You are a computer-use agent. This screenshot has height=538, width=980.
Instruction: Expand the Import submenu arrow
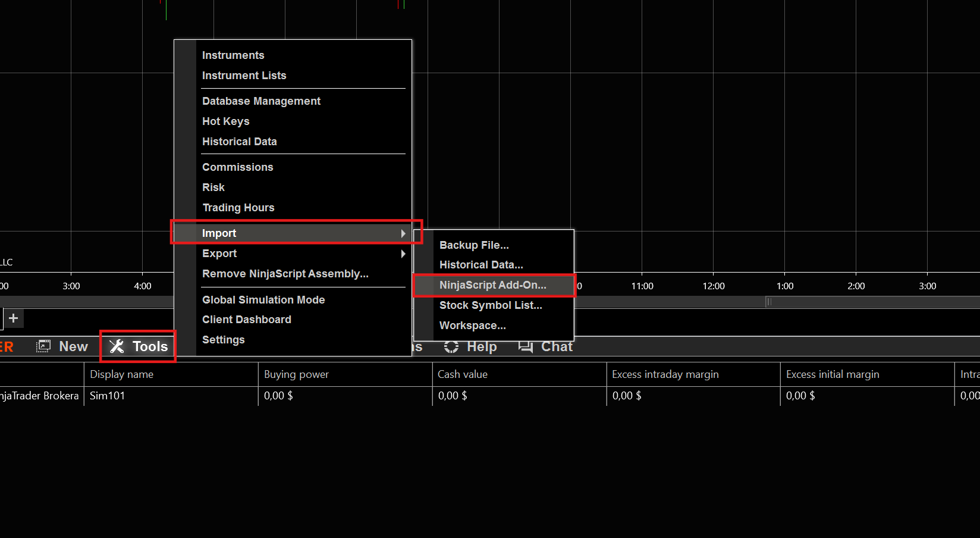(x=403, y=233)
